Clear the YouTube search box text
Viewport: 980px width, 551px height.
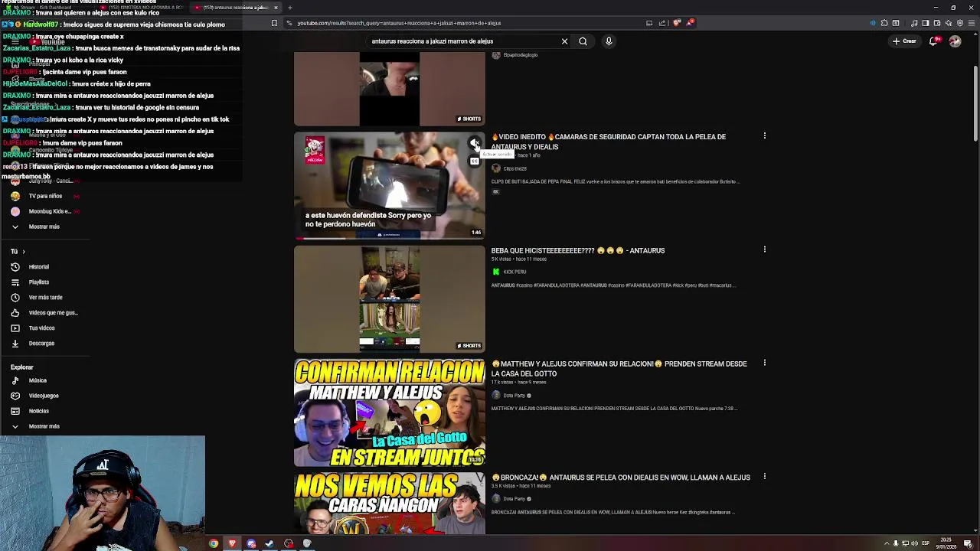[x=564, y=41]
